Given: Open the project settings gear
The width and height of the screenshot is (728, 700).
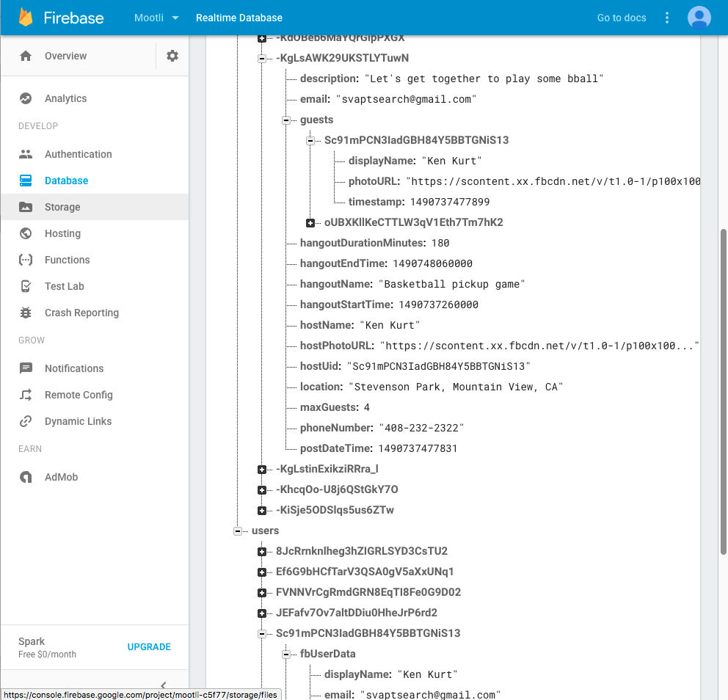Looking at the screenshot, I should click(x=172, y=55).
